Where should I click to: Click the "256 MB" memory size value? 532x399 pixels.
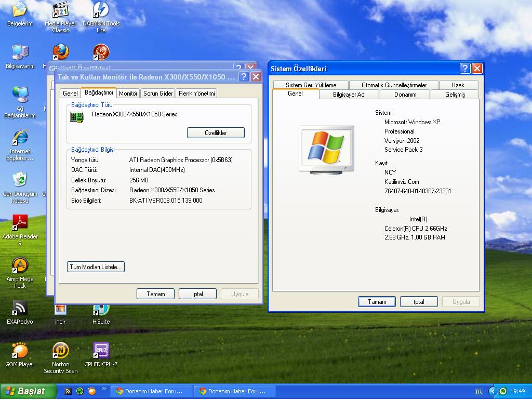[x=139, y=180]
